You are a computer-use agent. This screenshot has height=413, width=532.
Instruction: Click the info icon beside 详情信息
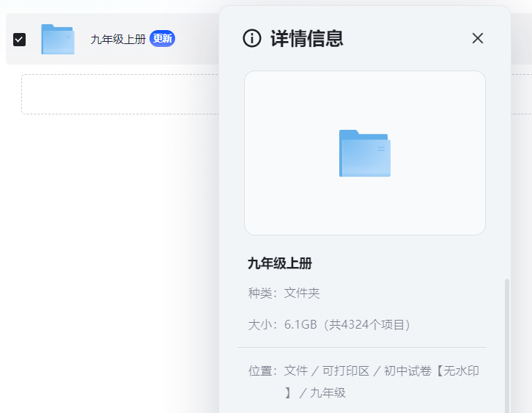point(252,39)
